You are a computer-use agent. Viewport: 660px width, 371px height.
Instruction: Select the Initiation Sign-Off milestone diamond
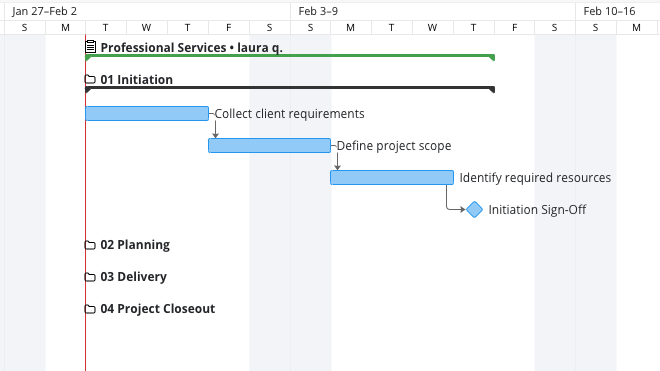[x=474, y=209]
